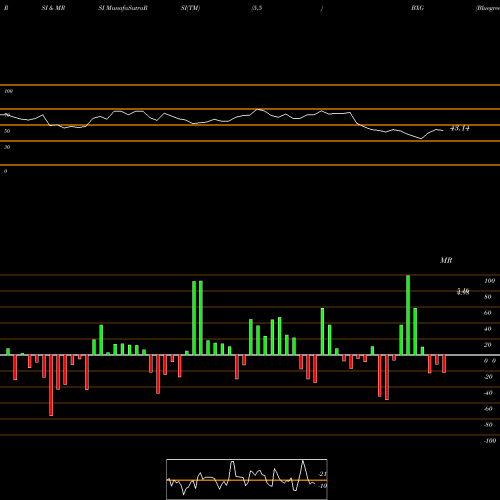Click the 100 label on the MR axis
The height and width of the screenshot is (500, 500).
tap(489, 281)
